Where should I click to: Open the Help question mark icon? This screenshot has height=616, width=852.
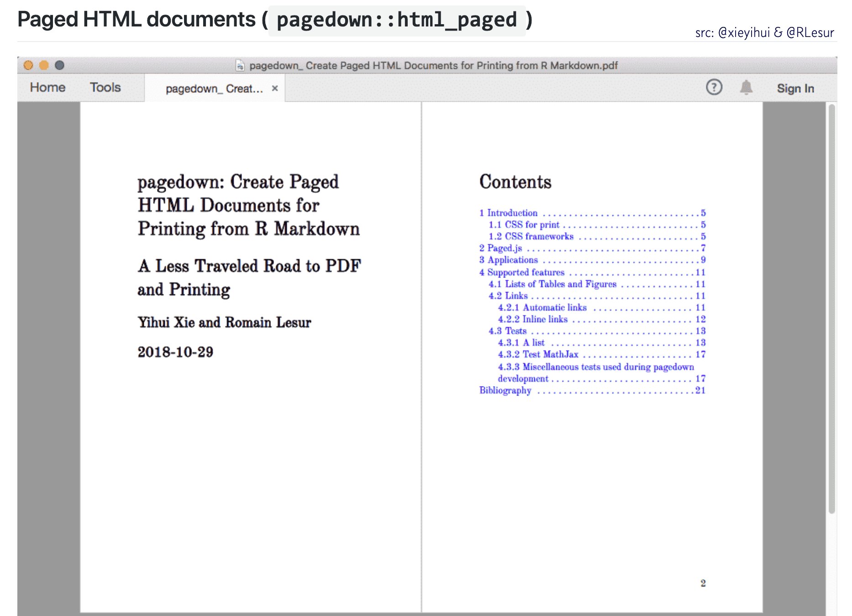[714, 87]
